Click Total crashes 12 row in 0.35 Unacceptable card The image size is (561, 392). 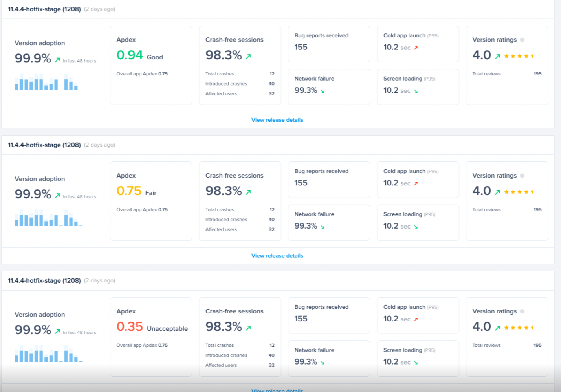click(240, 345)
